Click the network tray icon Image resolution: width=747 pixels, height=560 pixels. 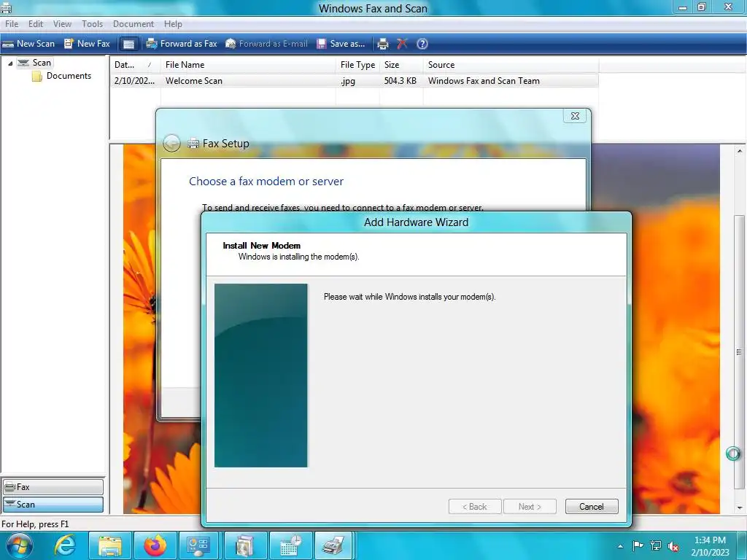656,545
